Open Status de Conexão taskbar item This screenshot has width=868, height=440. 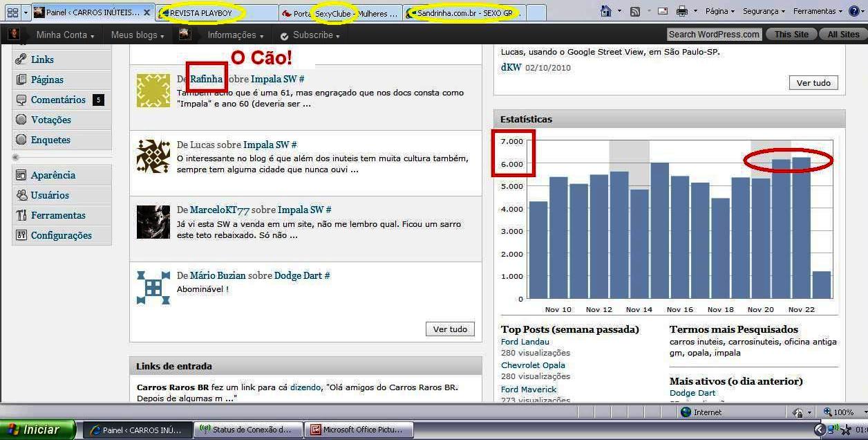pos(249,430)
